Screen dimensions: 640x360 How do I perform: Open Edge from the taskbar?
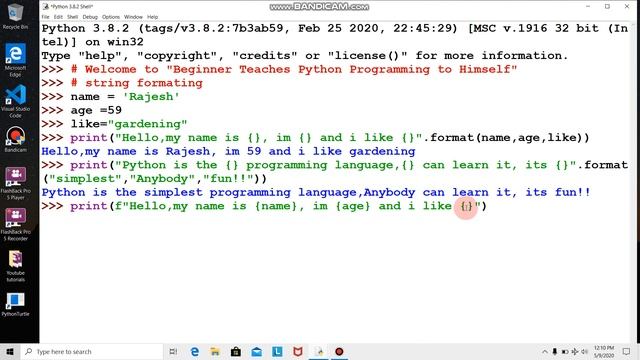click(x=195, y=351)
